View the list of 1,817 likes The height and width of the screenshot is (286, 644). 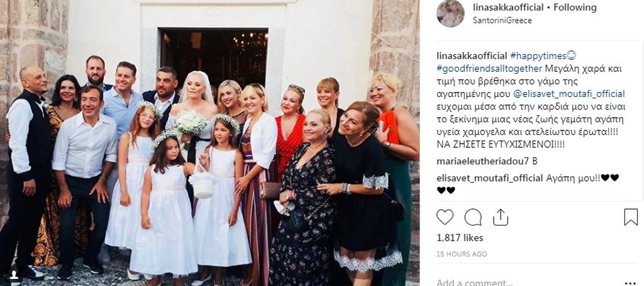point(460,238)
